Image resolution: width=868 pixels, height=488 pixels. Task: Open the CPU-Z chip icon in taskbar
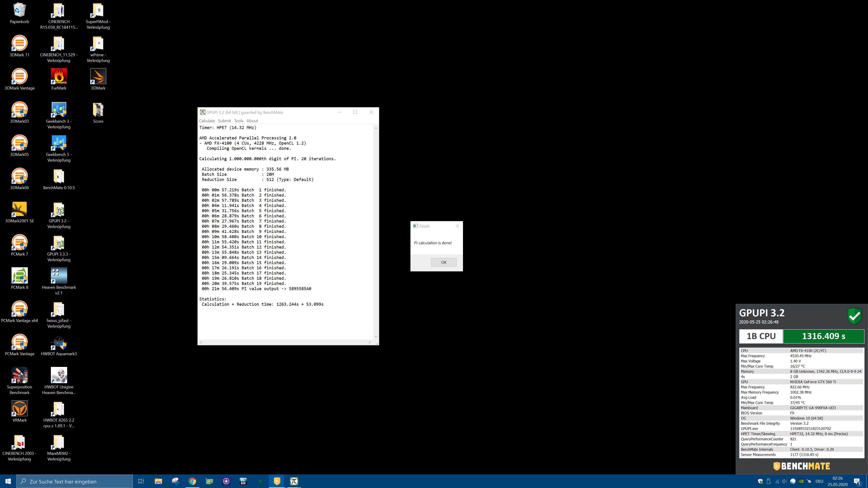226,481
